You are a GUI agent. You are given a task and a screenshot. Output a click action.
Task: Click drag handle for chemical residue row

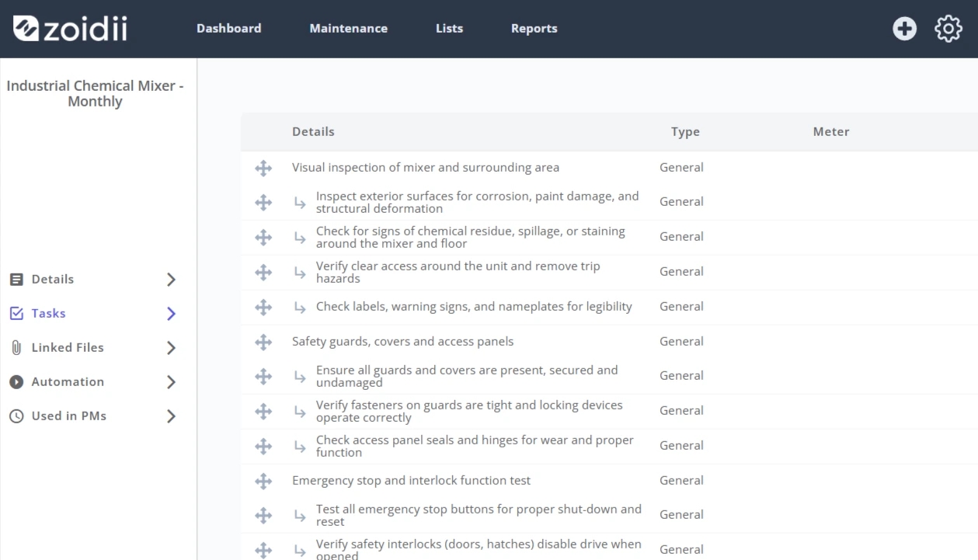tap(263, 238)
